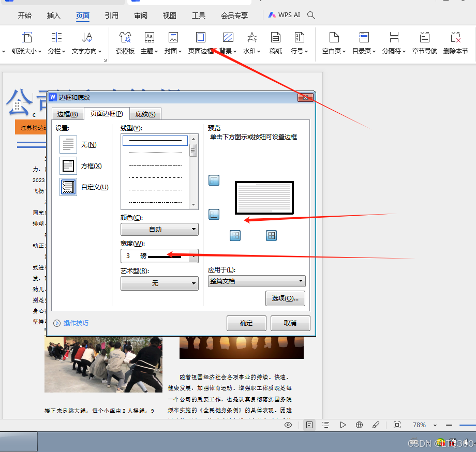Open WPS AI assistant

click(x=284, y=15)
